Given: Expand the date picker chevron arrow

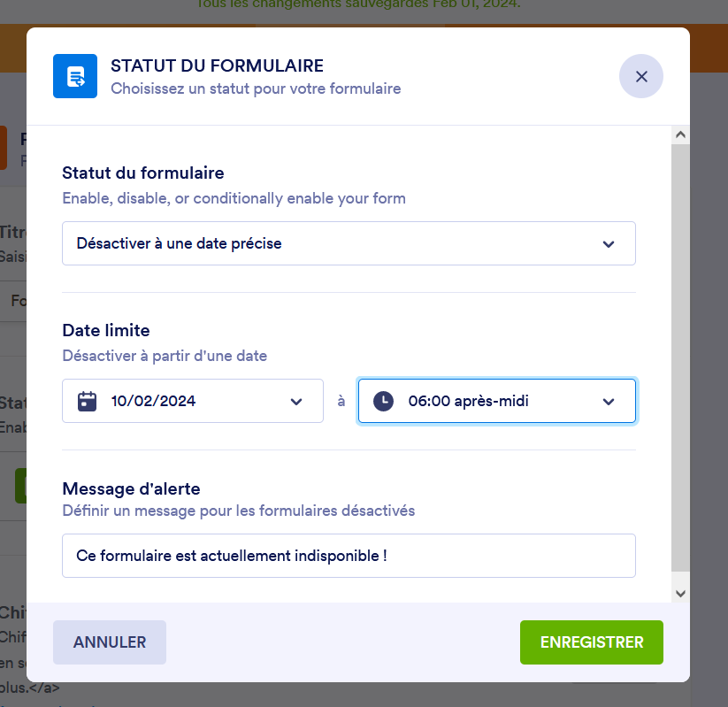Looking at the screenshot, I should (x=296, y=402).
